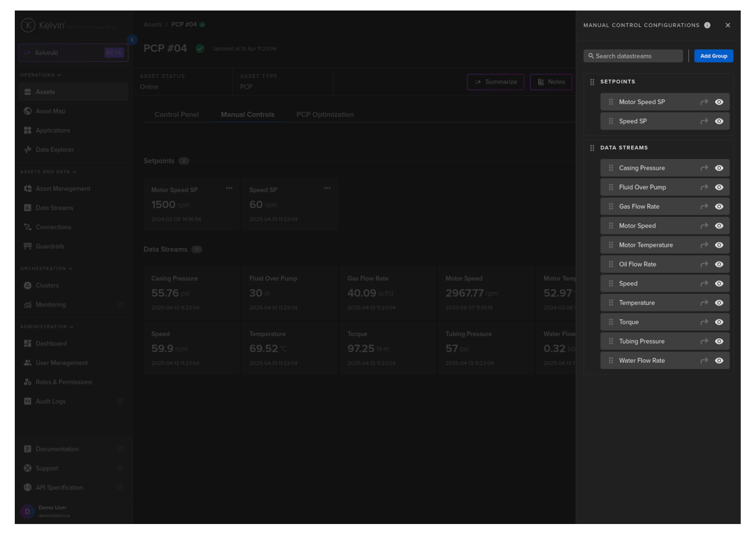Click the drag handle of Data Streams group
The image size is (756, 535).
point(592,148)
